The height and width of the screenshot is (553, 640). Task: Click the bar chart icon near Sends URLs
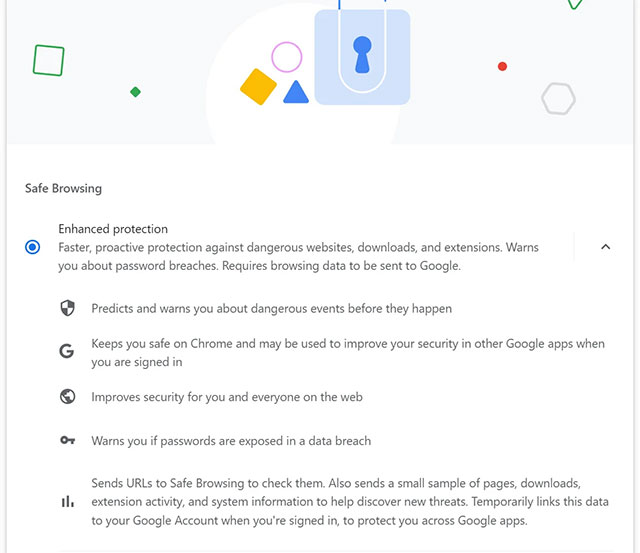point(67,502)
